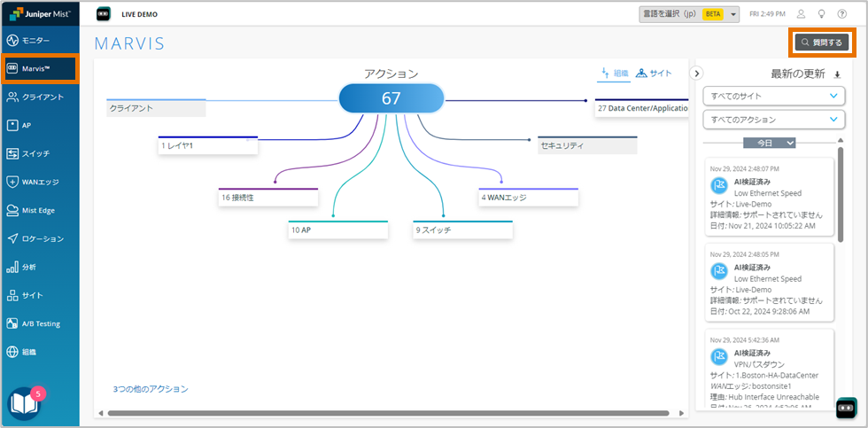Screen dimensions: 868x428
Task: Switch view to 組織 (organization)
Action: tap(616, 74)
